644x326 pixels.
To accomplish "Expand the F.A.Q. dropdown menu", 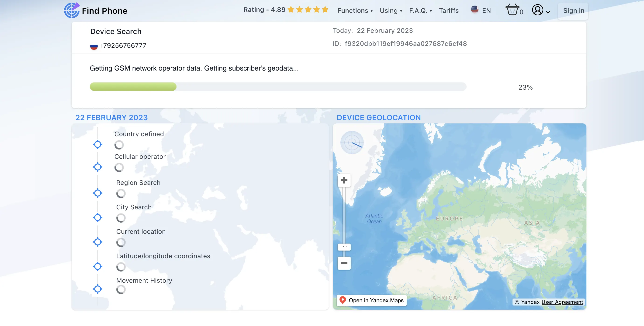I will coord(420,10).
